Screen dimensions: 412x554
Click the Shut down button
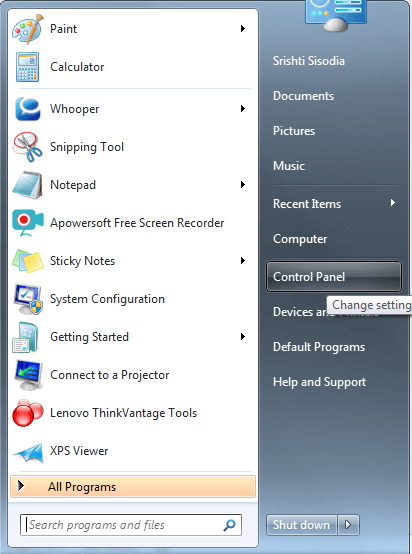coord(301,525)
